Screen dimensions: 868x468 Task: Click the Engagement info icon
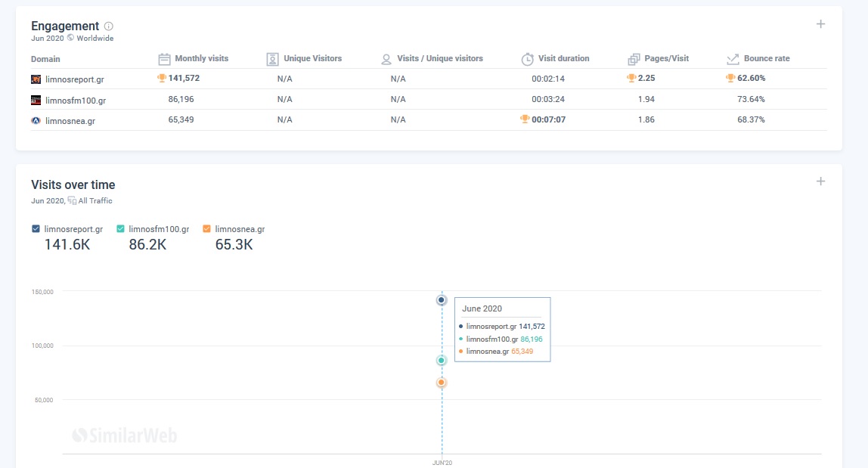[x=109, y=26]
